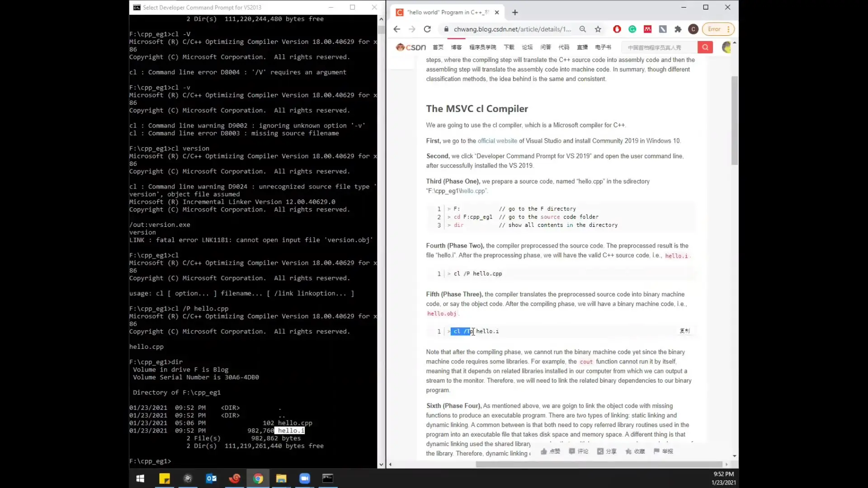Image resolution: width=868 pixels, height=488 pixels.
Task: Switch to Command Prompt on taskbar
Action: [x=328, y=479]
